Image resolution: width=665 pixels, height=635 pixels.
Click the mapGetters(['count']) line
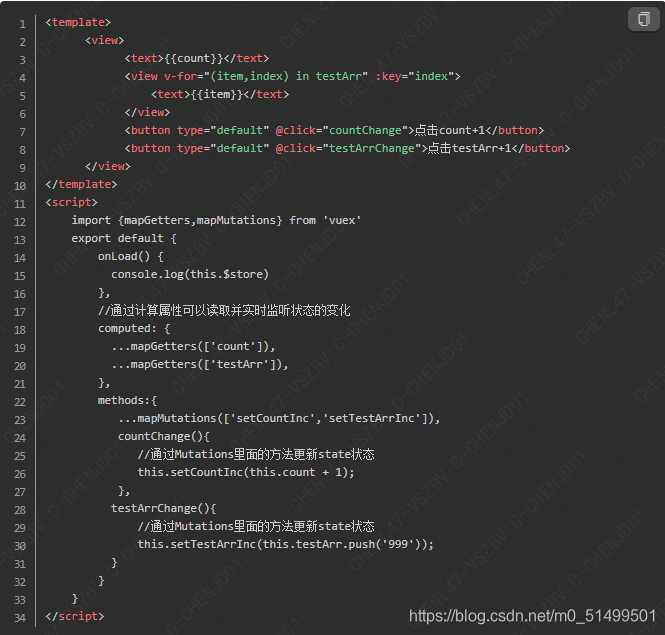click(x=193, y=347)
